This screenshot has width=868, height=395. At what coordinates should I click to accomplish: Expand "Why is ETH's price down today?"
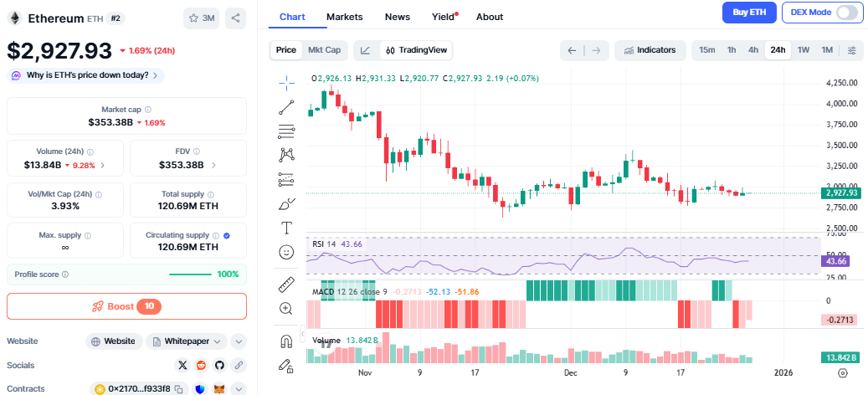[x=86, y=75]
